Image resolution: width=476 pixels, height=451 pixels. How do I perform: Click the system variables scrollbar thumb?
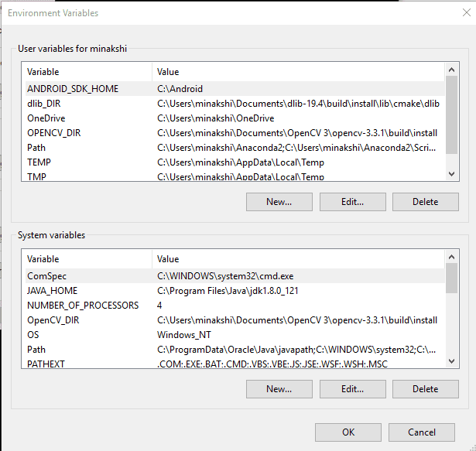452,278
